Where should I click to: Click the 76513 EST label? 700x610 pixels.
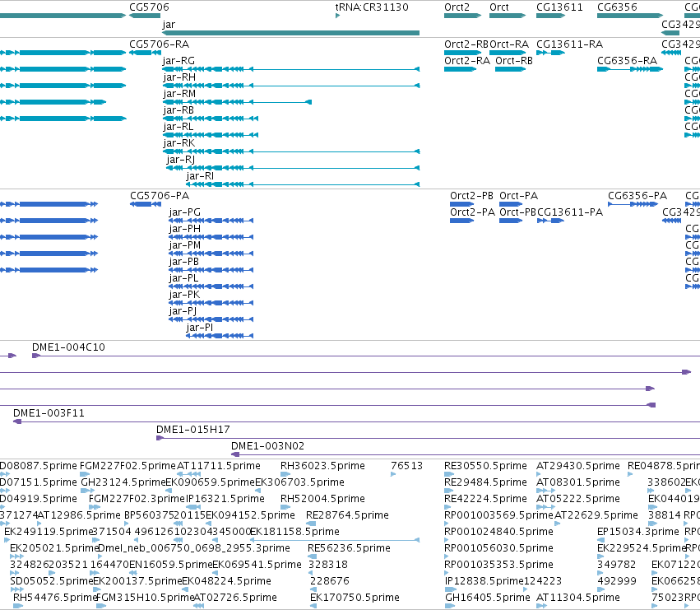coord(406,466)
